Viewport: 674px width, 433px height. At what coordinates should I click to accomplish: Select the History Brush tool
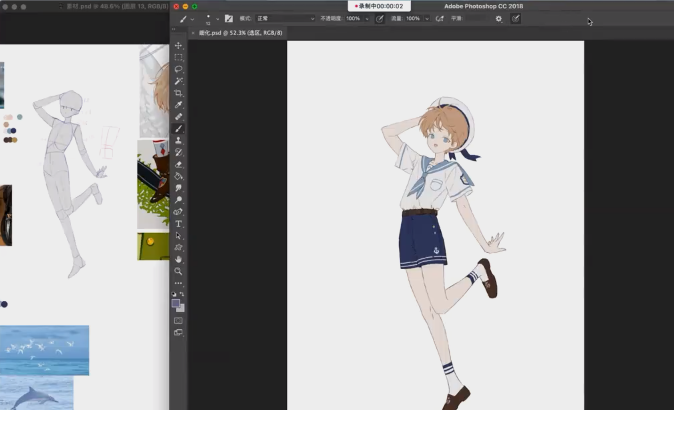point(178,152)
